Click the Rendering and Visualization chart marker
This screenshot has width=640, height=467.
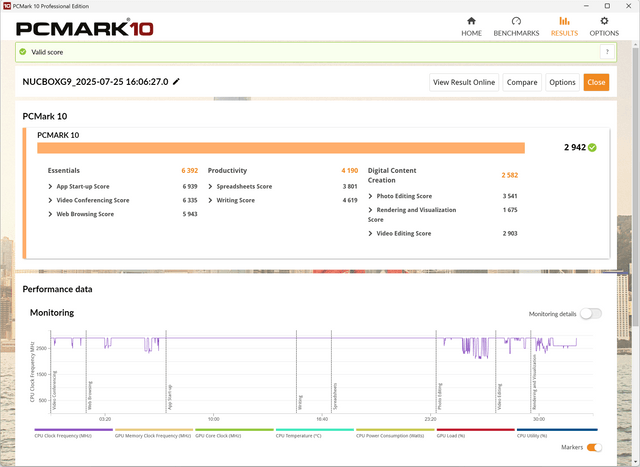tap(534, 382)
